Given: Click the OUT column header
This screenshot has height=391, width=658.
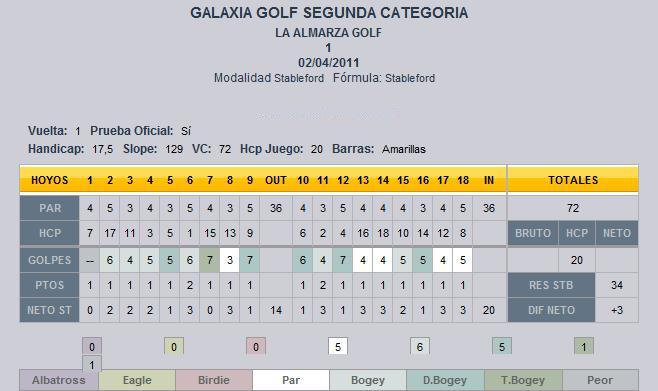Looking at the screenshot, I should coord(276,180).
